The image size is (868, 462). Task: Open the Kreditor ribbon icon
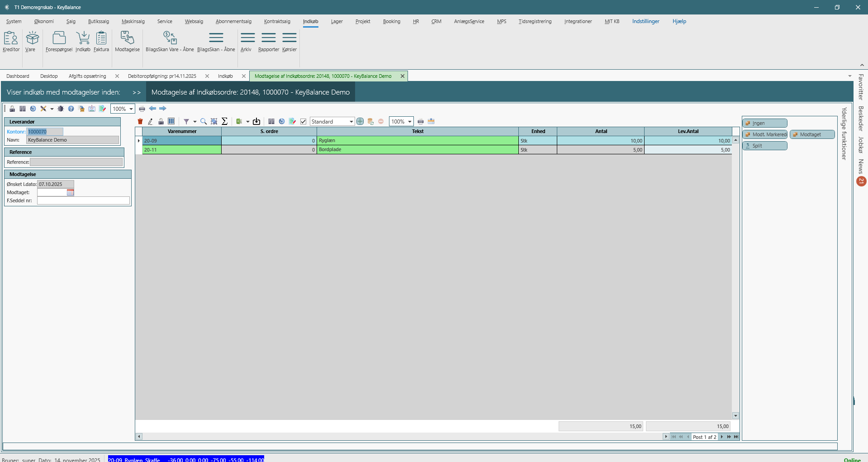tap(11, 41)
